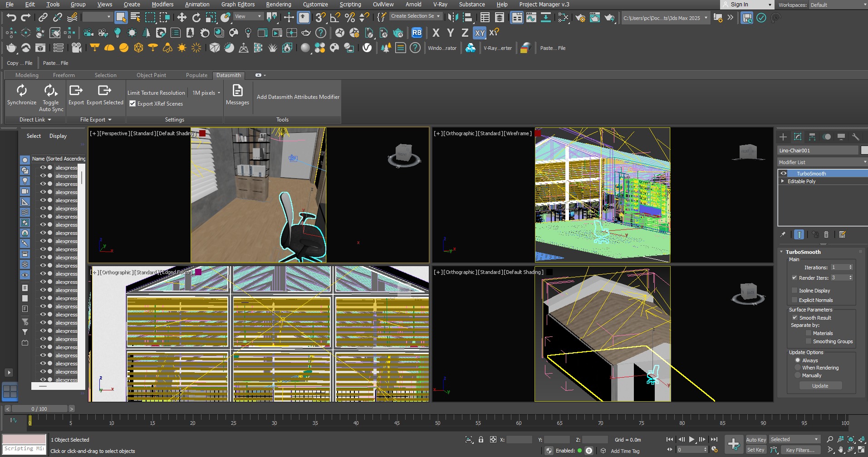
Task: Open the Scripting menu
Action: click(x=350, y=5)
